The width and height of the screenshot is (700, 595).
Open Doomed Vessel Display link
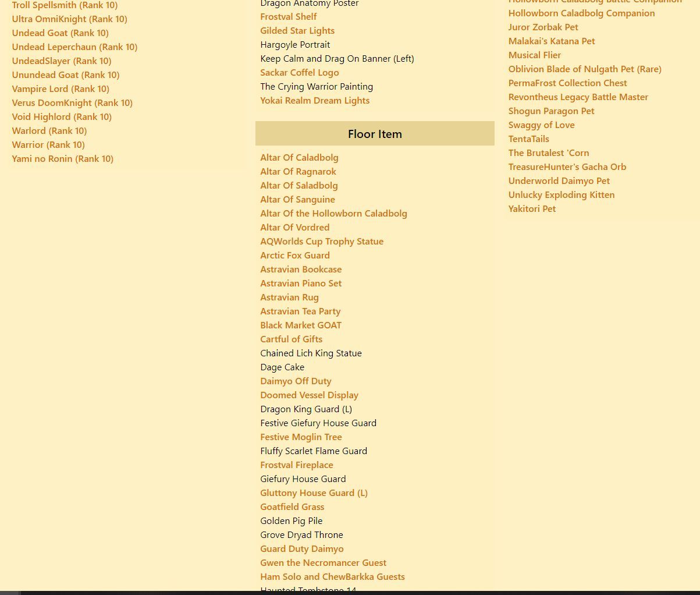(x=309, y=395)
